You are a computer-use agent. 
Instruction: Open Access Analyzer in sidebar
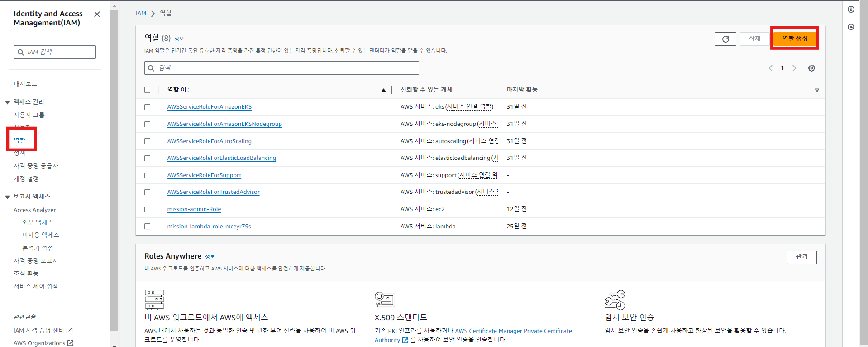pos(35,210)
